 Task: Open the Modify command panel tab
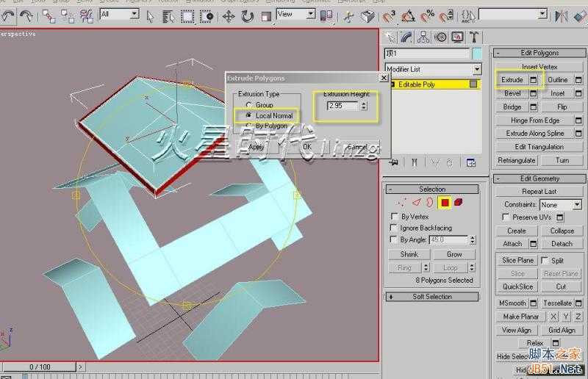click(407, 37)
